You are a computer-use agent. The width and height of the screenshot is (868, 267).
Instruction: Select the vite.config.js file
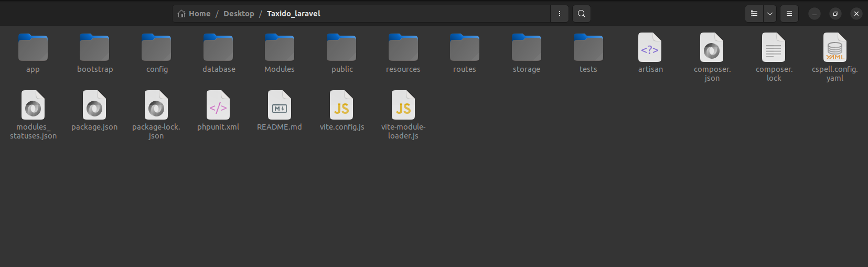point(341,106)
